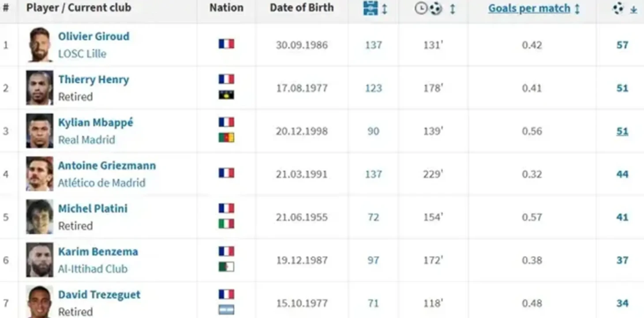The width and height of the screenshot is (644, 318).
Task: Sort table by Goals per match header
Action: coord(529,8)
